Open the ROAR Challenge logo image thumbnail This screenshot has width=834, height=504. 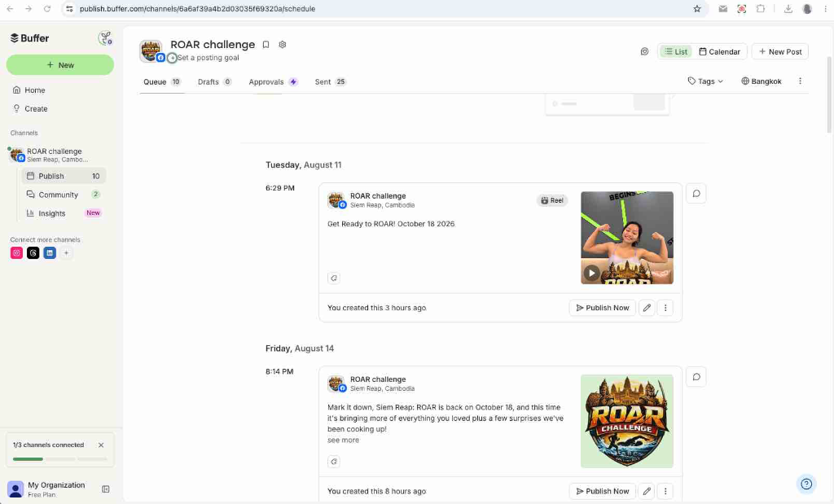pyautogui.click(x=627, y=421)
